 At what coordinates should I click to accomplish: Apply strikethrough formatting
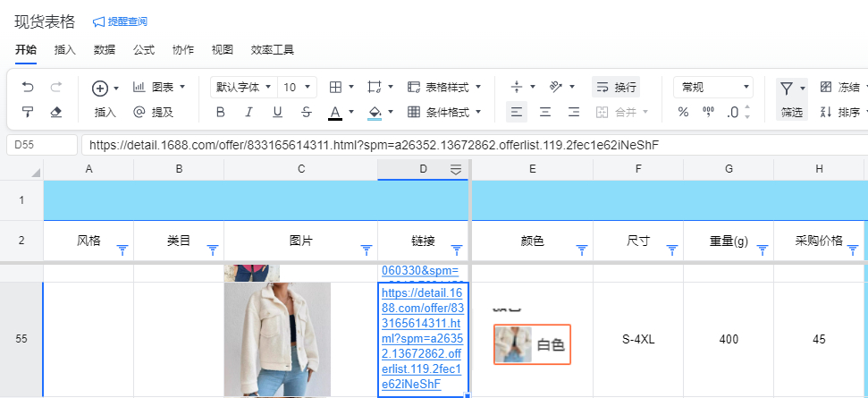[x=307, y=112]
